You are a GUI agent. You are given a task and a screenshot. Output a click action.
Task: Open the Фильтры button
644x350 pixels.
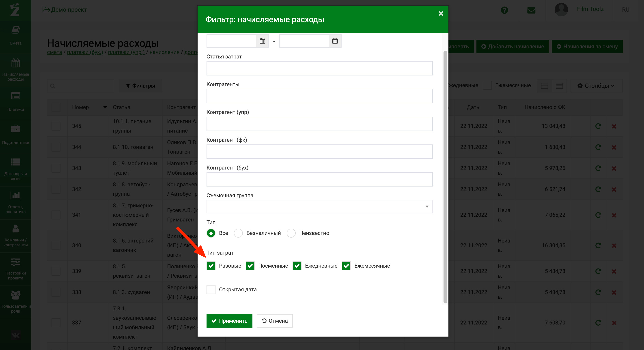[140, 86]
